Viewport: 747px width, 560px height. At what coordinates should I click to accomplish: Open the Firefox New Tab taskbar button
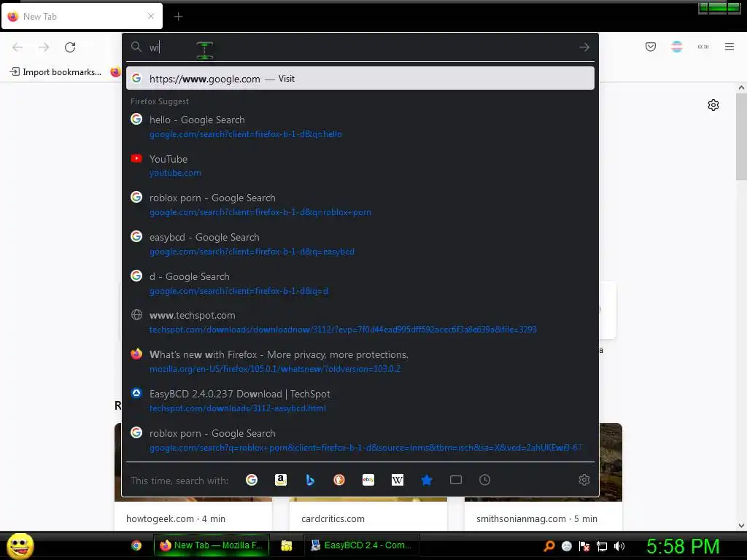click(x=212, y=545)
